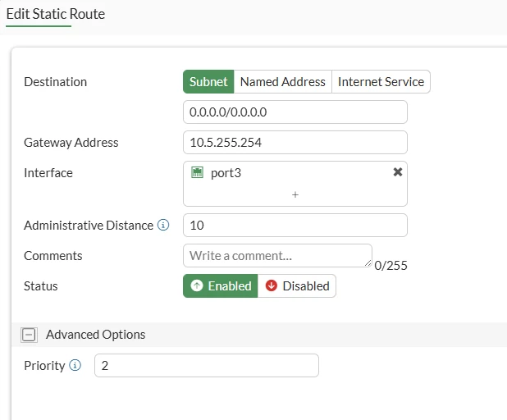Edit the Administrative Distance value
The height and width of the screenshot is (420, 507).
point(295,225)
